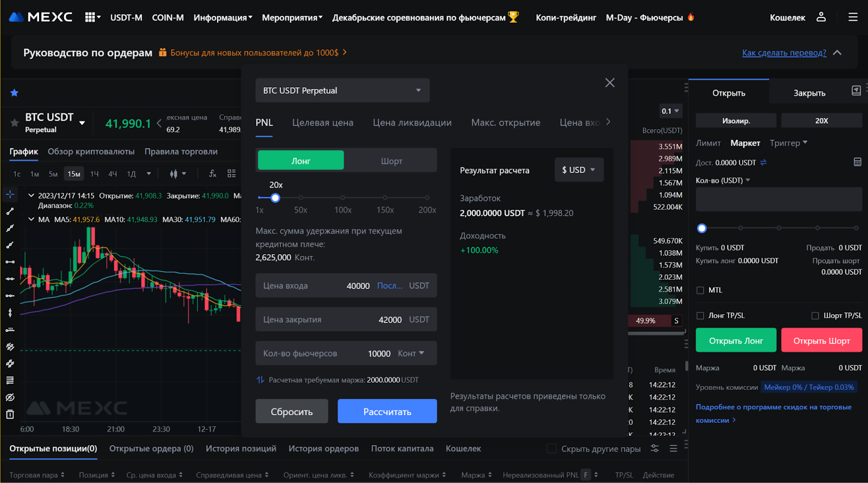Open the tutorial icon beside Закрыть tab
This screenshot has width=868, height=483.
point(856,91)
